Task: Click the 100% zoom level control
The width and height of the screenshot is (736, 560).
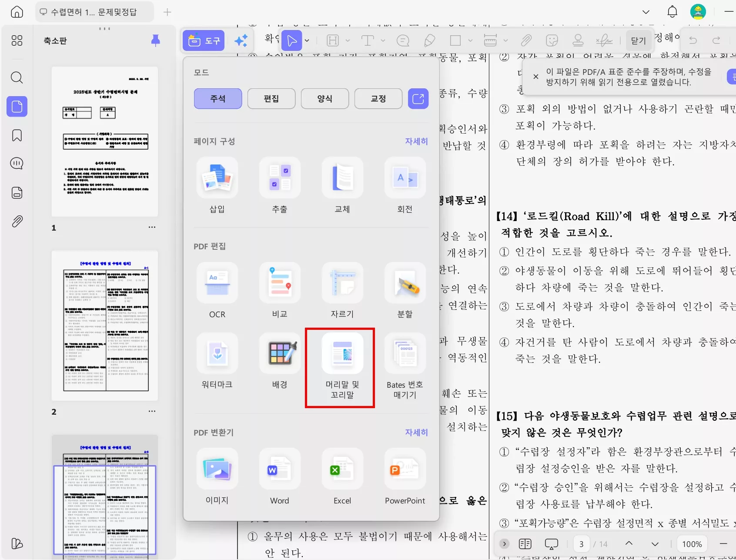Action: click(692, 543)
